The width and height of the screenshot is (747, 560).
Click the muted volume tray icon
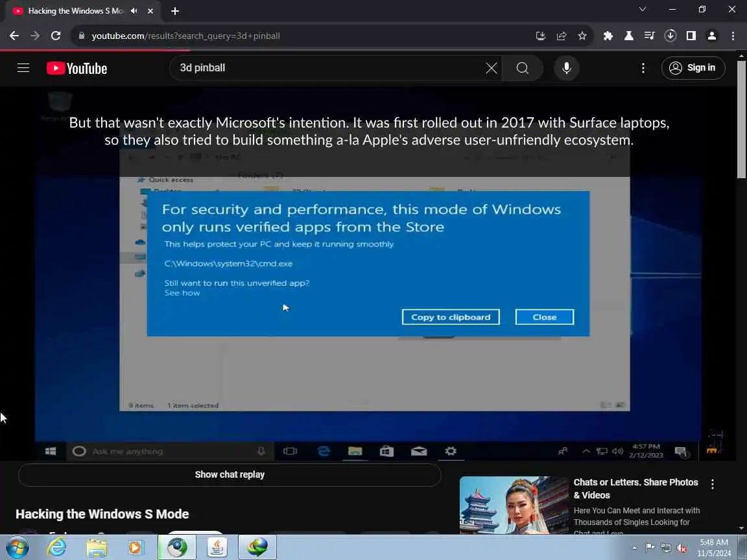682,548
